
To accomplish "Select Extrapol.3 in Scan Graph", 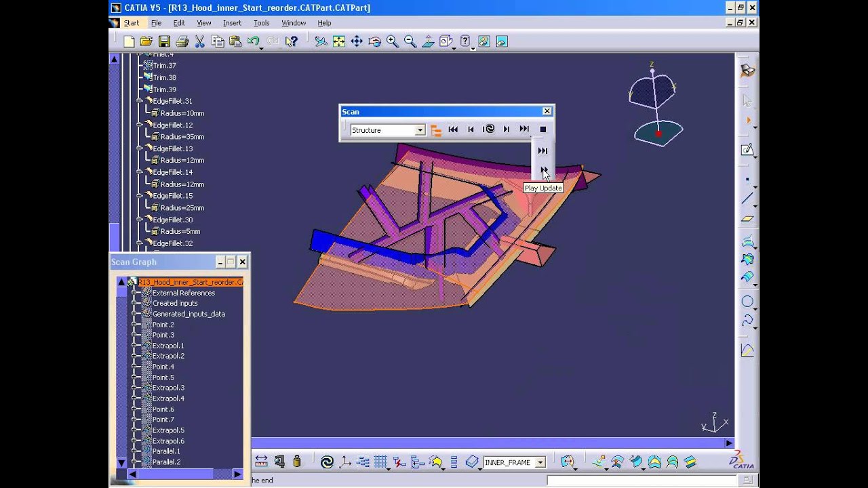I will [x=168, y=388].
